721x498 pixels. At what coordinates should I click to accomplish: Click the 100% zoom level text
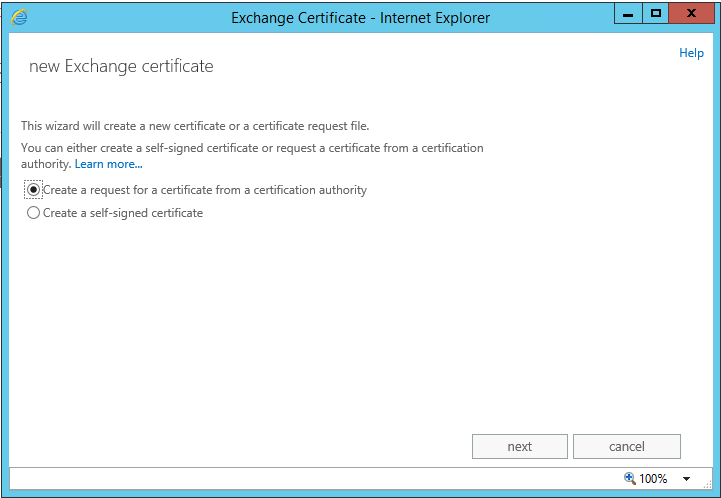653,479
